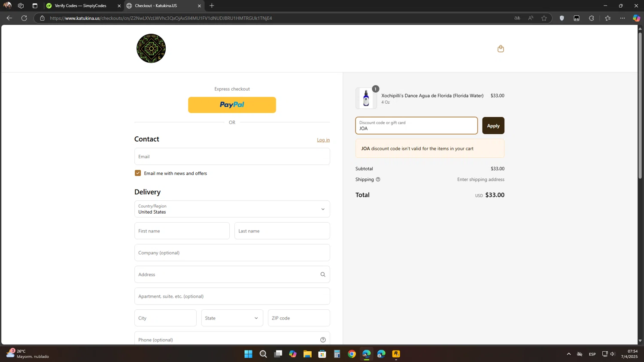Open the Copilot sidebar icon
Viewport: 644px width, 362px height.
click(636, 18)
